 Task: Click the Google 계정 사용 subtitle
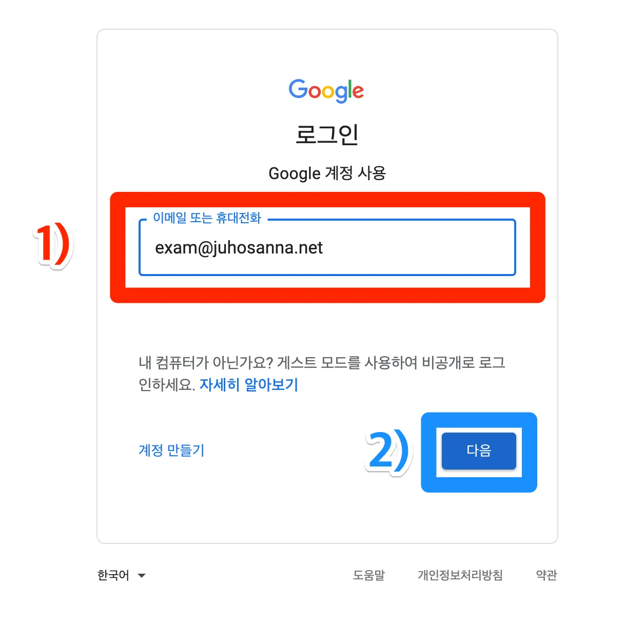pyautogui.click(x=327, y=173)
